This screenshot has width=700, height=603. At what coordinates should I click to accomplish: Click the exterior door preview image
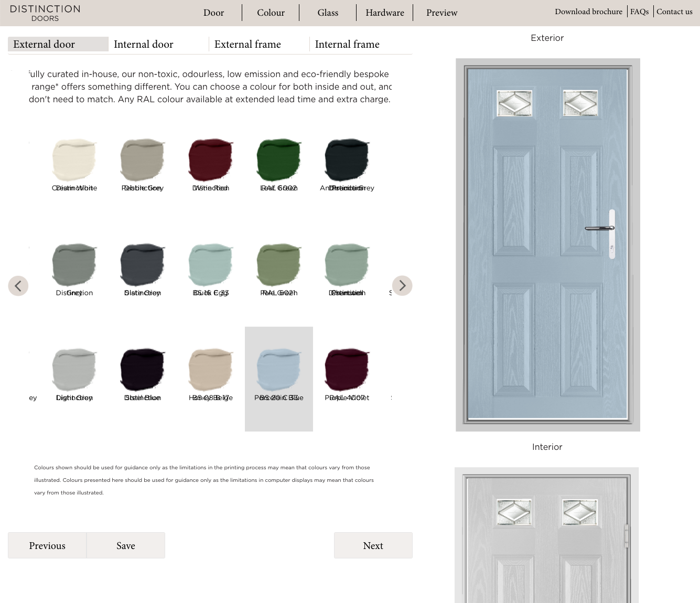(x=548, y=245)
